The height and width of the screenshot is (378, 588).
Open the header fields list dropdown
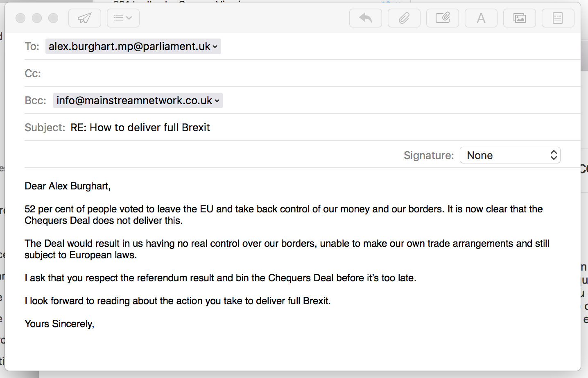point(123,18)
